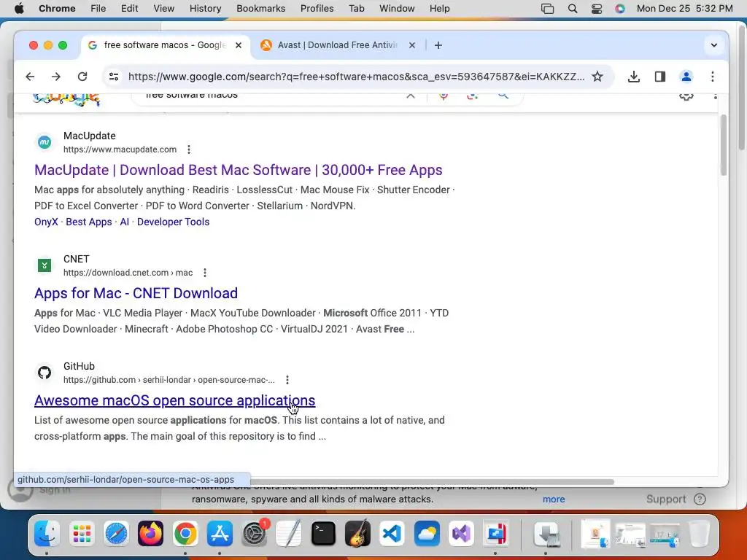Expand the tab search dropdown arrow
Viewport: 747px width, 560px height.
click(713, 45)
